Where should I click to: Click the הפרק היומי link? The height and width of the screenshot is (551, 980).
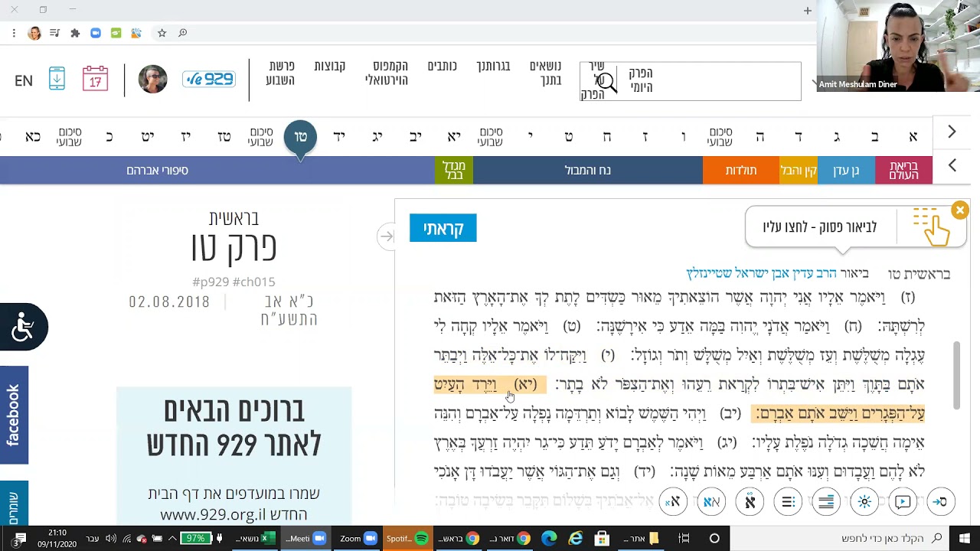click(x=640, y=80)
